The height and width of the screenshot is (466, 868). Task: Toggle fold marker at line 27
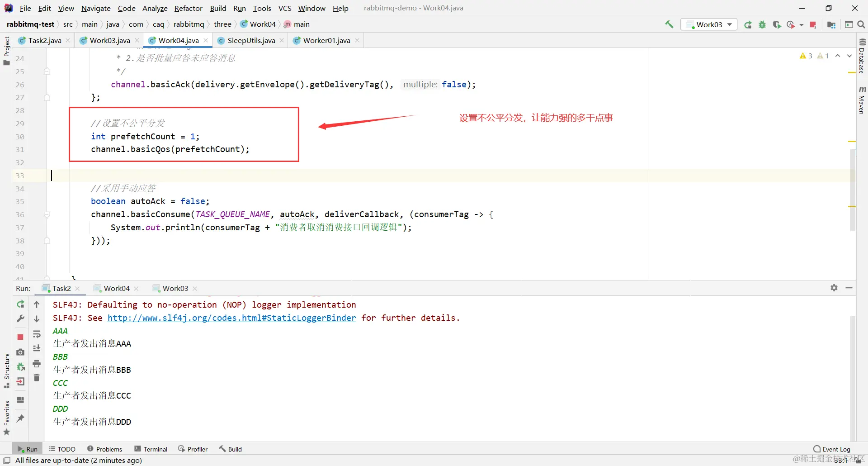tap(47, 97)
